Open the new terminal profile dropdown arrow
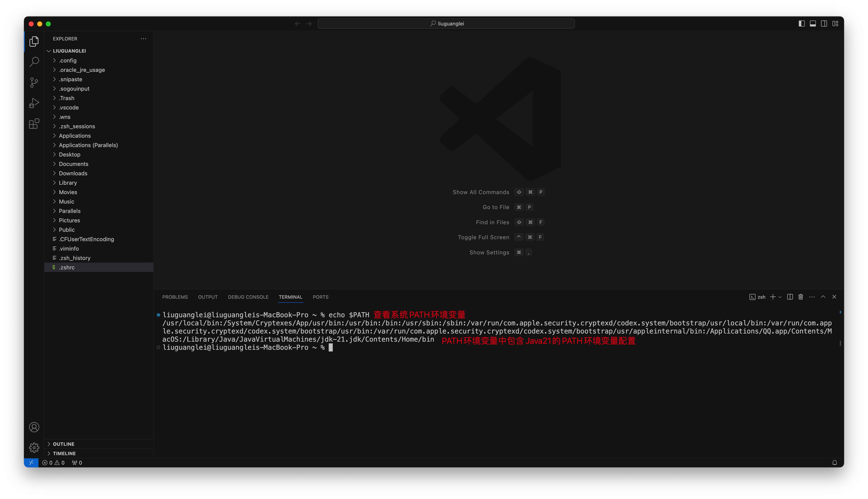868x499 pixels. [x=780, y=297]
